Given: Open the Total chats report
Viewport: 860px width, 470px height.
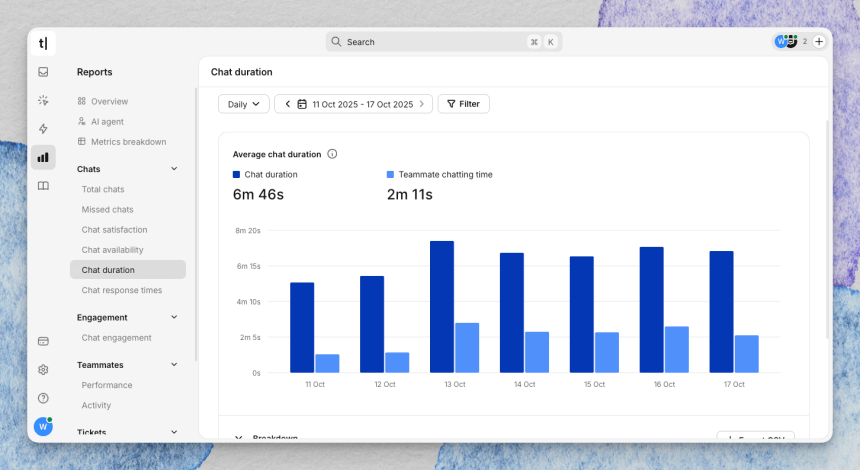Looking at the screenshot, I should click(x=103, y=189).
